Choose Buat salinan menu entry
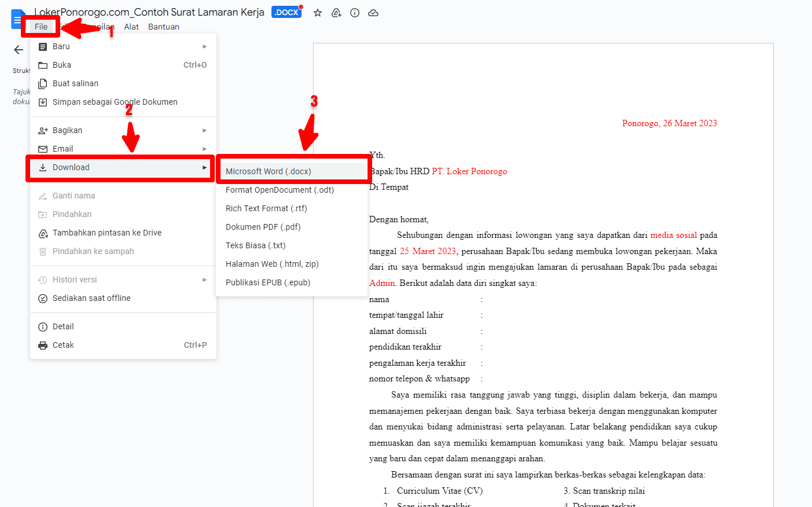Image resolution: width=812 pixels, height=507 pixels. coord(123,83)
